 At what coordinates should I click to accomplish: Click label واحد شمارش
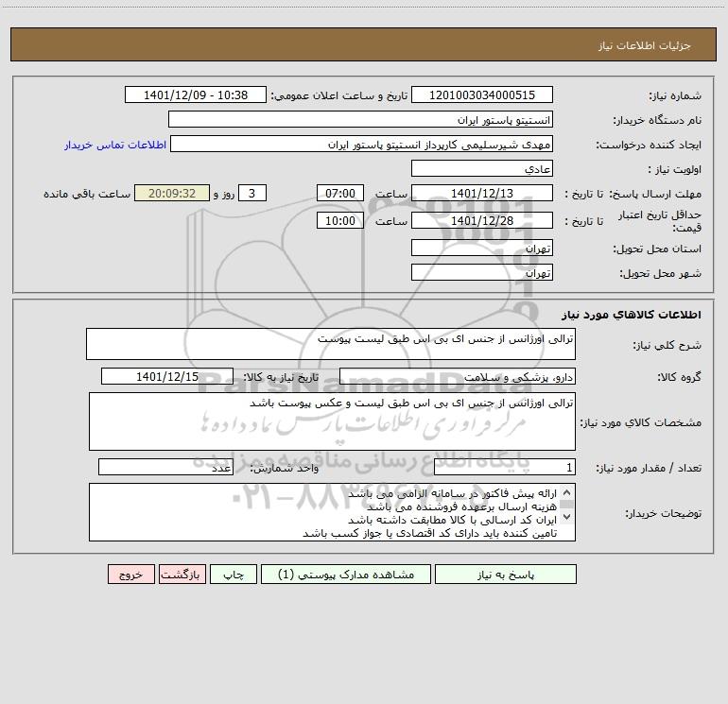(285, 468)
